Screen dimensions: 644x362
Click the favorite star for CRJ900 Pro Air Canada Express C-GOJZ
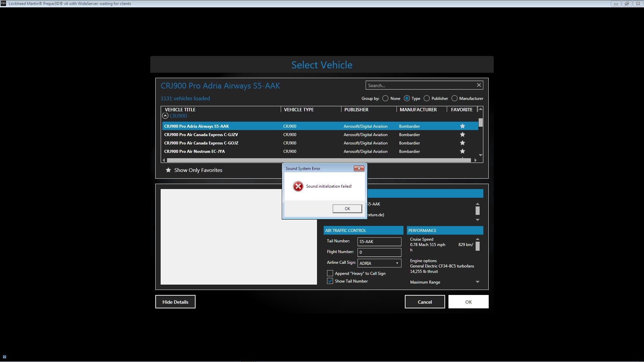[462, 143]
